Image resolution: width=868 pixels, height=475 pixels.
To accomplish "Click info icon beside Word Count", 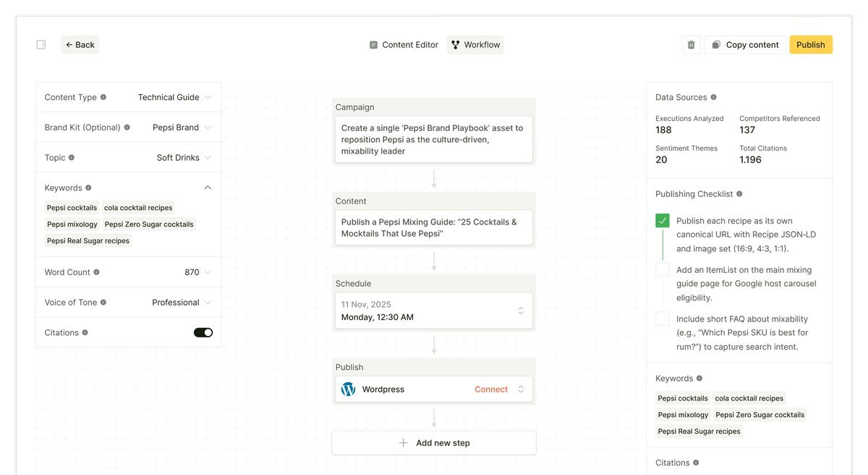I will pyautogui.click(x=96, y=272).
